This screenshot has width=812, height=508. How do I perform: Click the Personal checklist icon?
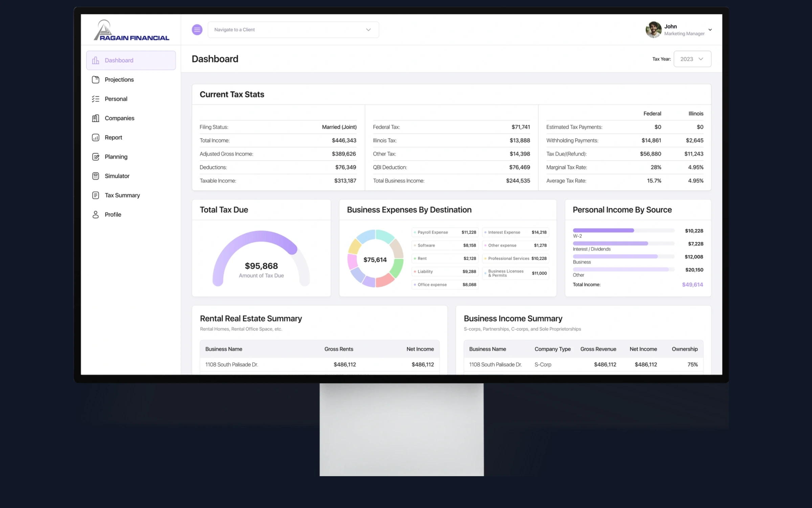pyautogui.click(x=96, y=99)
